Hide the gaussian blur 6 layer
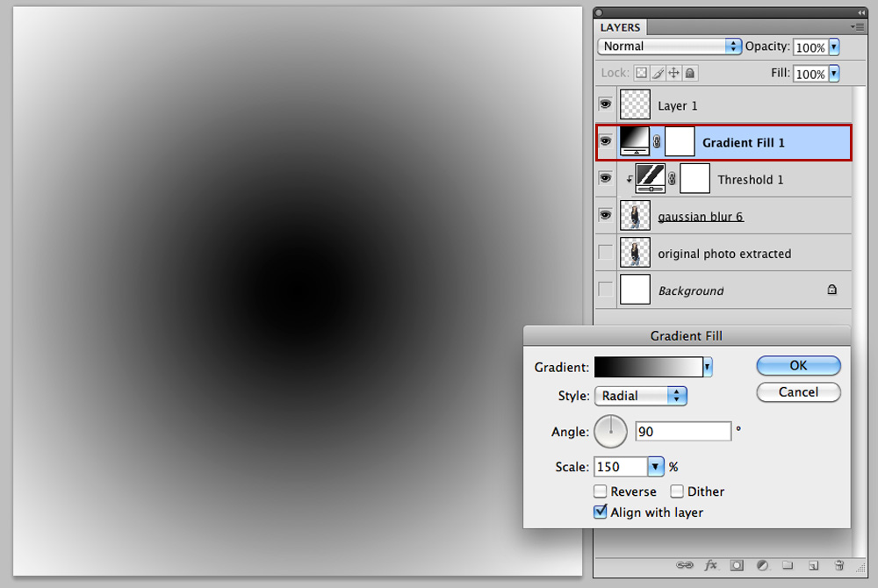The width and height of the screenshot is (878, 588). point(605,215)
